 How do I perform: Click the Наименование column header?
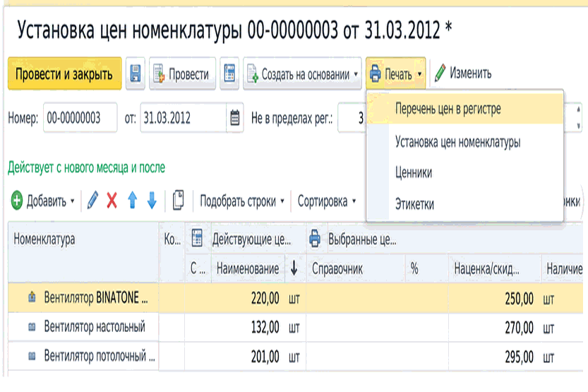click(x=248, y=268)
